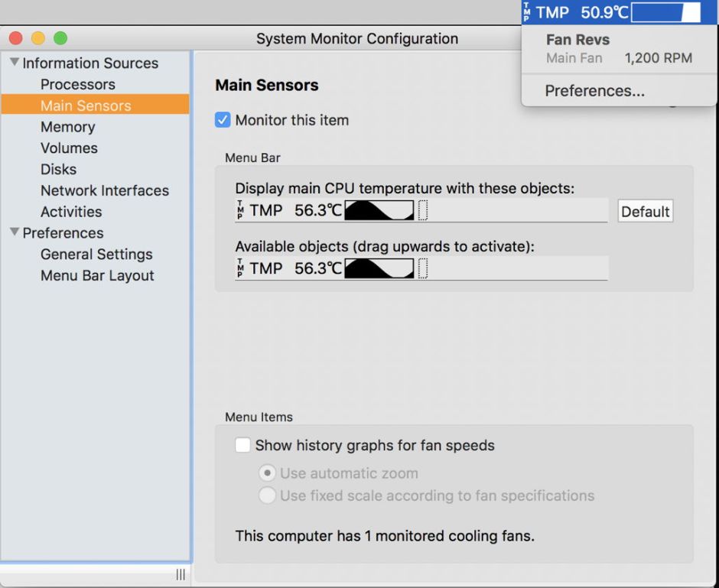Select Processors in the sidebar
Viewport: 719px width, 588px height.
[75, 84]
